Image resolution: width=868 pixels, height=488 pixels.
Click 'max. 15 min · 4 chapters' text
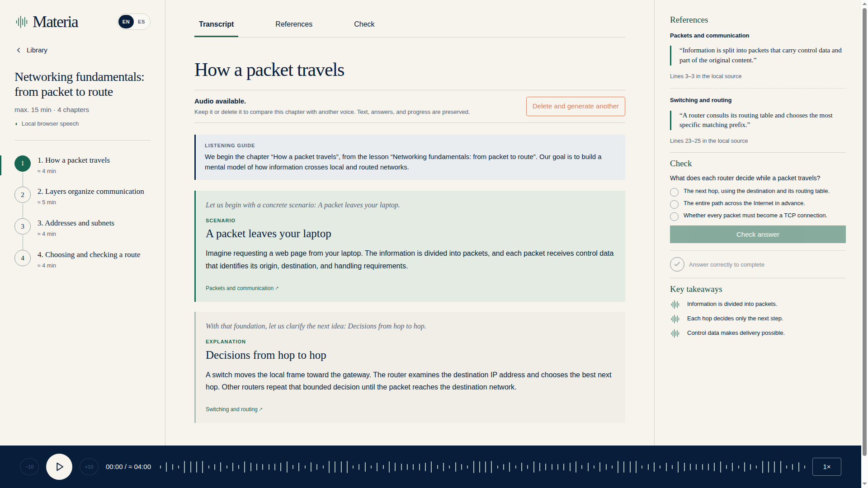tap(52, 110)
